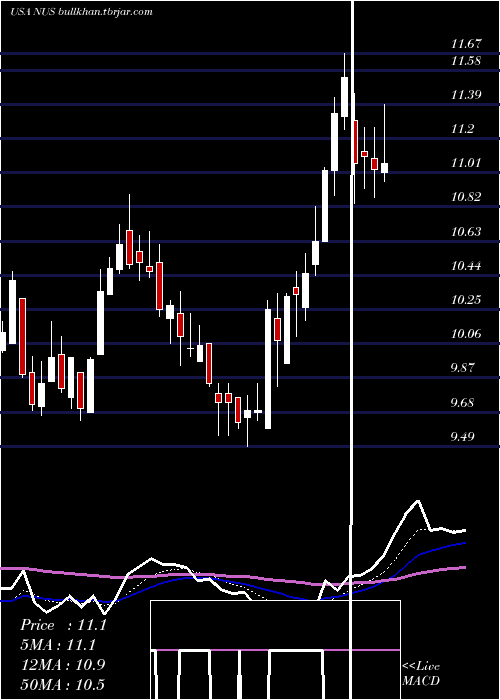Click the 10.06 price level label
500x700 pixels.
point(466,333)
